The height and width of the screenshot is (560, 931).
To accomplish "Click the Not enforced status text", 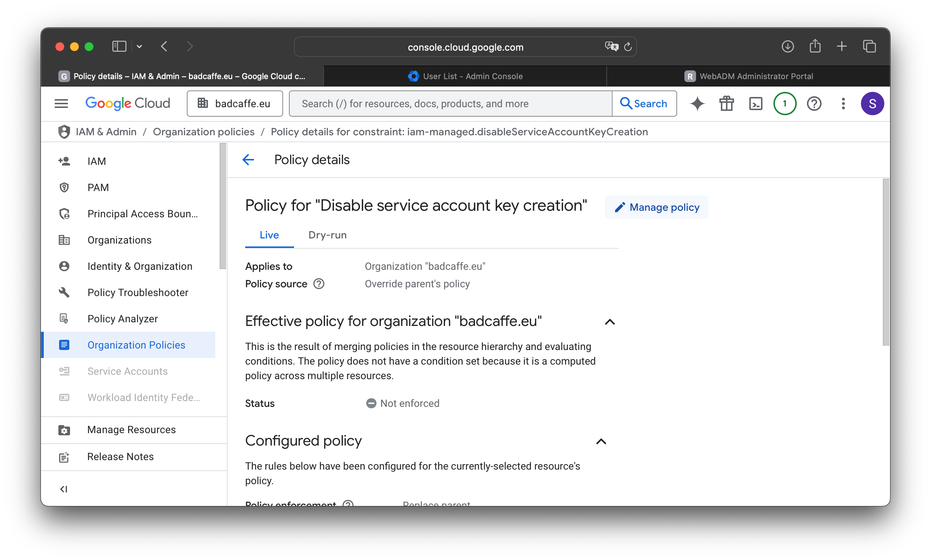I will 410,403.
